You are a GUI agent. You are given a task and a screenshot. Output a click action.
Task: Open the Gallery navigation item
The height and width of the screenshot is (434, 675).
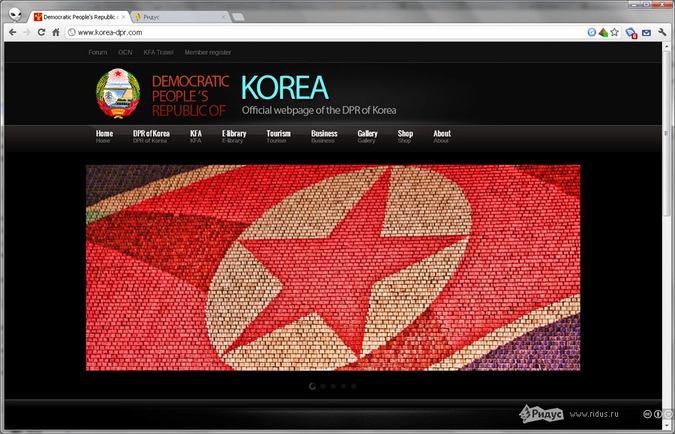(367, 136)
